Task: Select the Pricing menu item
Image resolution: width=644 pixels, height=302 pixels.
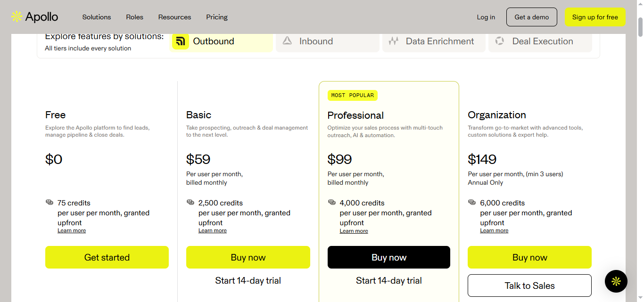Action: (x=216, y=17)
